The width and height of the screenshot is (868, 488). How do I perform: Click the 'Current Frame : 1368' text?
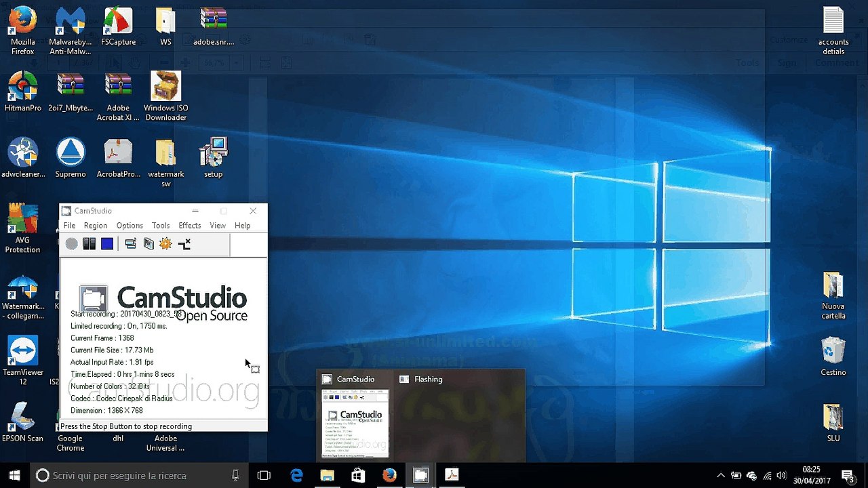[x=102, y=338]
